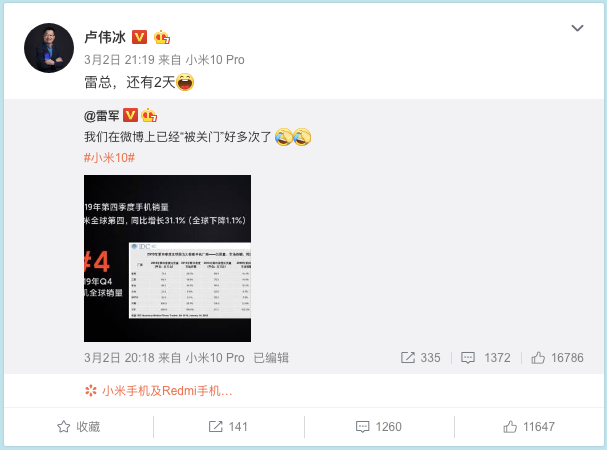Click the repost icon showing 335
Screen dimensions: 607x450
(420, 357)
